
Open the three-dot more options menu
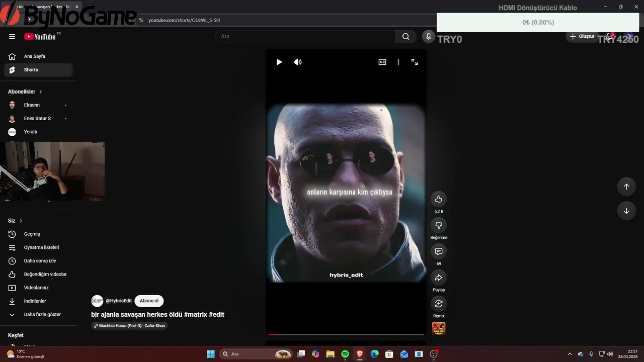pyautogui.click(x=398, y=62)
